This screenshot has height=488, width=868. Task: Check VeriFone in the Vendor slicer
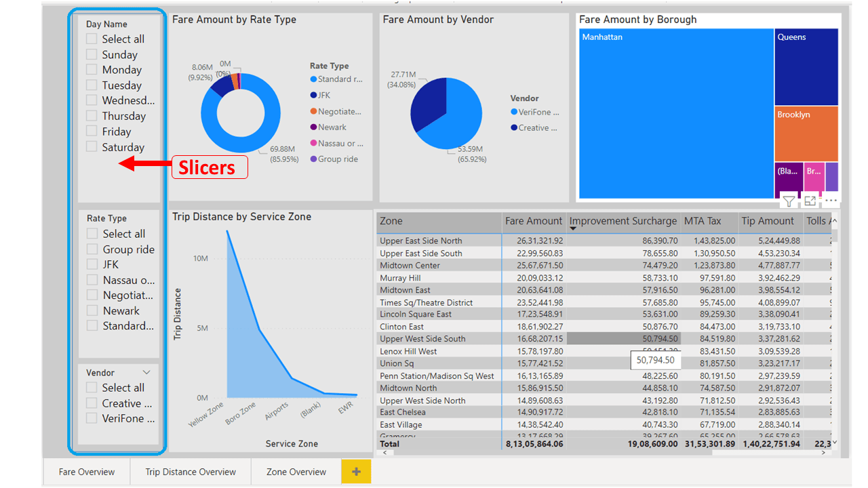pos(92,418)
